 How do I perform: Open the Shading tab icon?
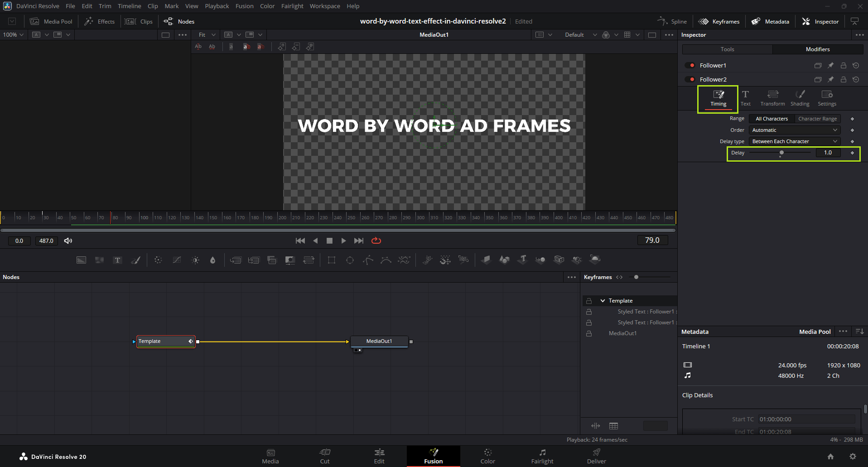tap(800, 98)
